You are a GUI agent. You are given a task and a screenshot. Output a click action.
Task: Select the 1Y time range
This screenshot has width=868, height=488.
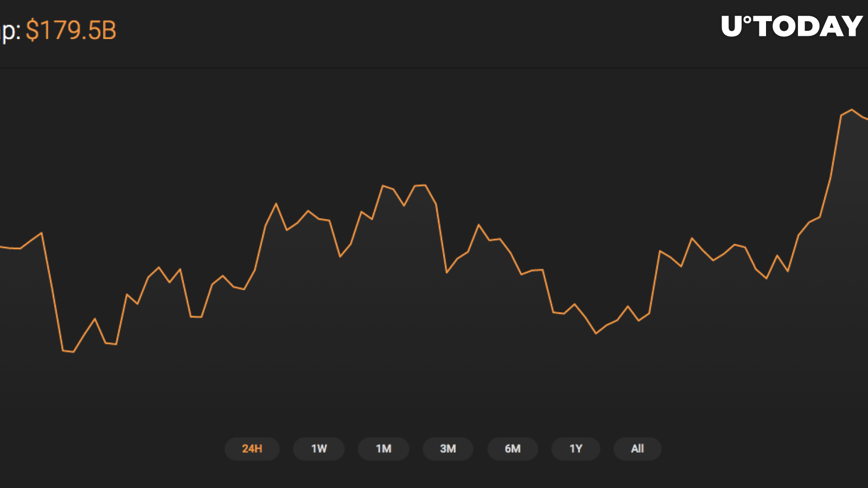[576, 449]
